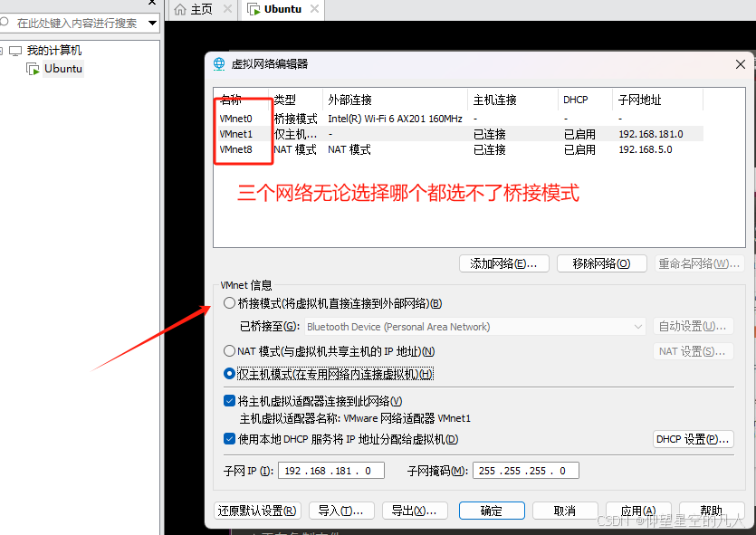
Task: Open DHCP 设置(P)... button
Action: point(693,439)
